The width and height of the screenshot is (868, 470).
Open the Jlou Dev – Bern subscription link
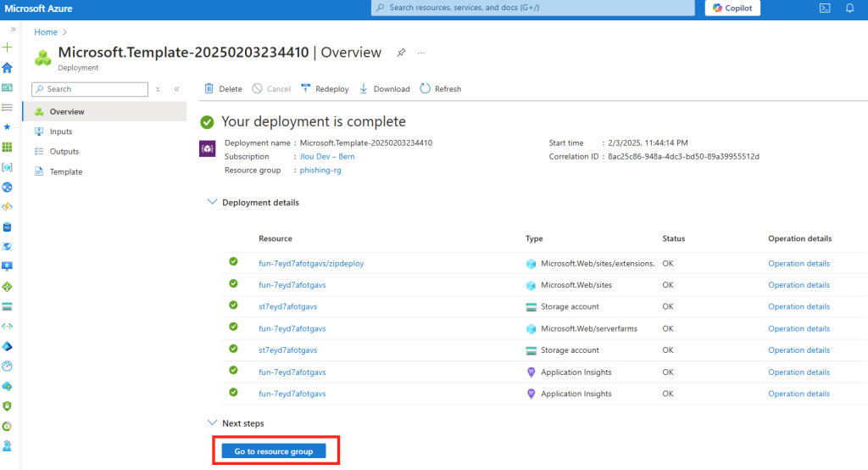coord(327,157)
